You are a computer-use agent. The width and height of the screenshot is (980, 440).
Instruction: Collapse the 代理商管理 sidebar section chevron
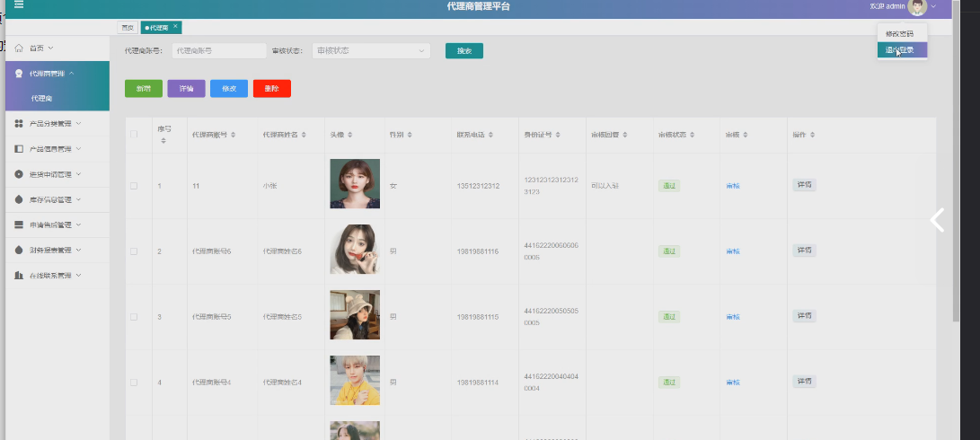coord(71,73)
